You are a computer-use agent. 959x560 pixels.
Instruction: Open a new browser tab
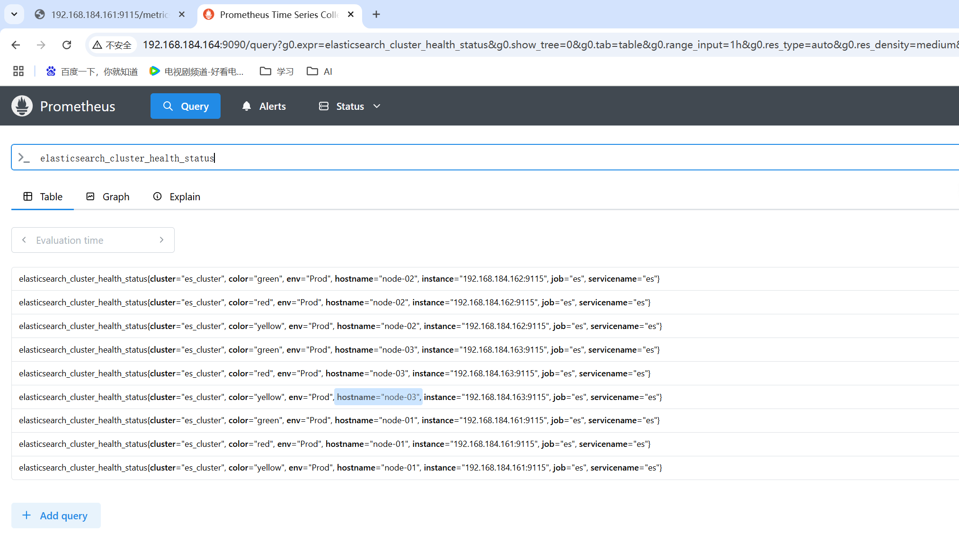tap(376, 15)
